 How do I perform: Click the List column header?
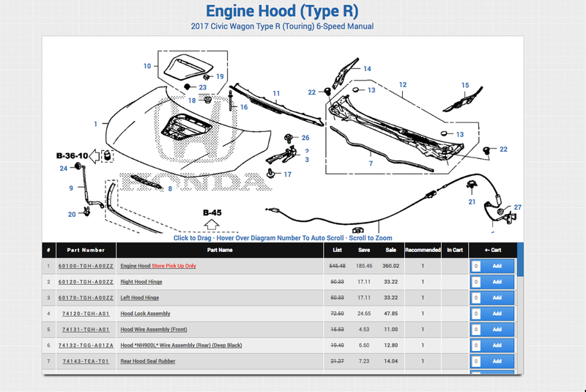point(337,251)
